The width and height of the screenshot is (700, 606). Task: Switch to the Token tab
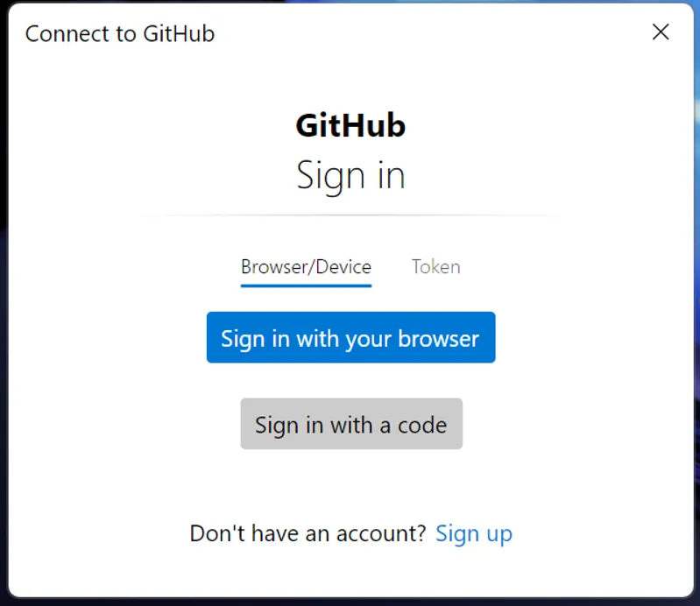pyautogui.click(x=435, y=267)
